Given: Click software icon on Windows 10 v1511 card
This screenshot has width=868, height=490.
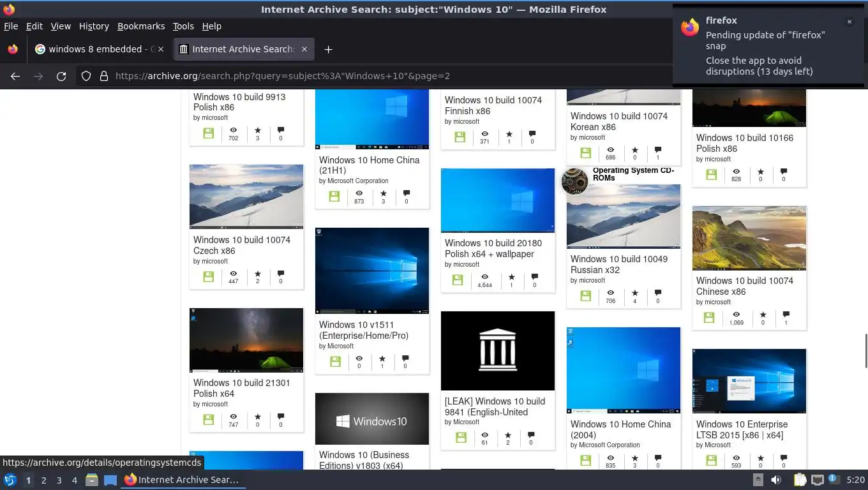Looking at the screenshot, I should (335, 362).
